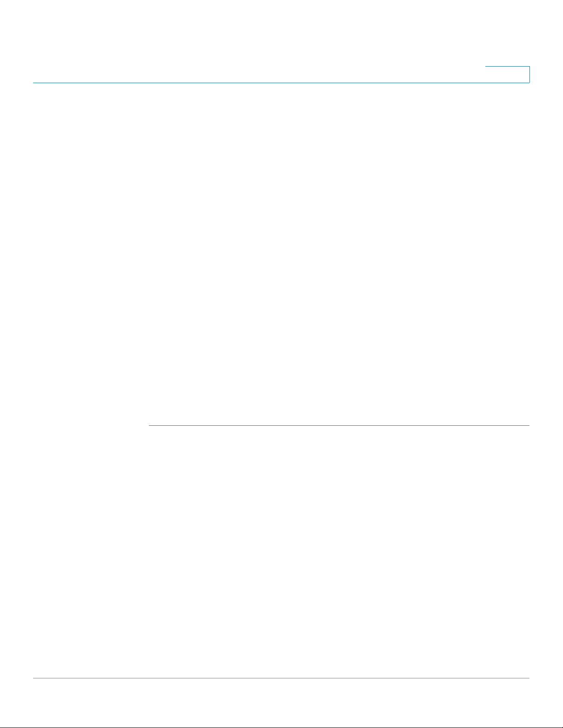Select the mid-page horizontal divider line
The width and height of the screenshot is (563, 728).
coord(339,425)
